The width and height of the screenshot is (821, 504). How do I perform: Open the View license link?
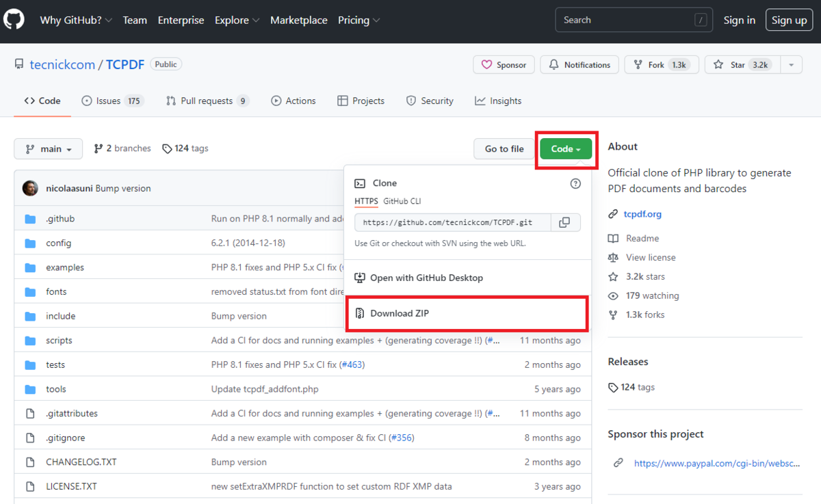click(x=651, y=258)
